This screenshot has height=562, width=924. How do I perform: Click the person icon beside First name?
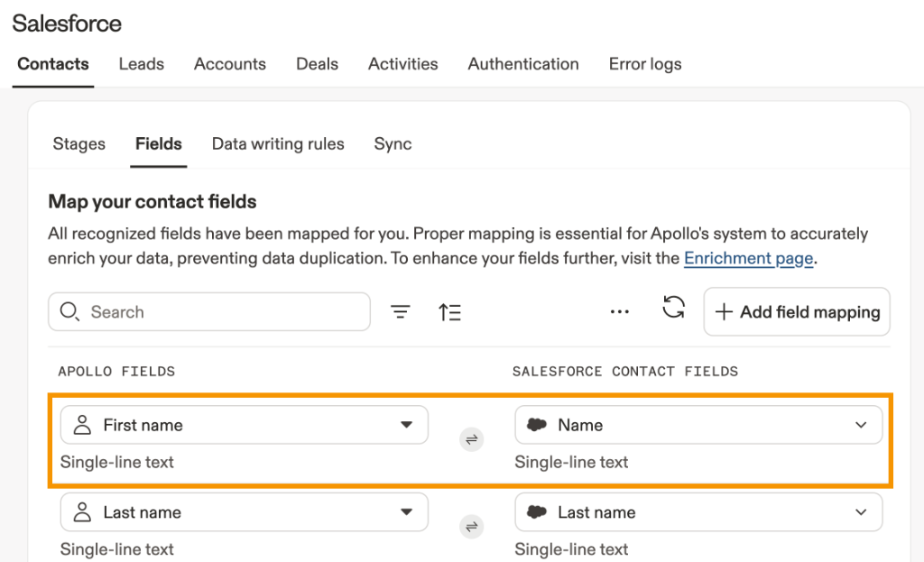coord(82,425)
